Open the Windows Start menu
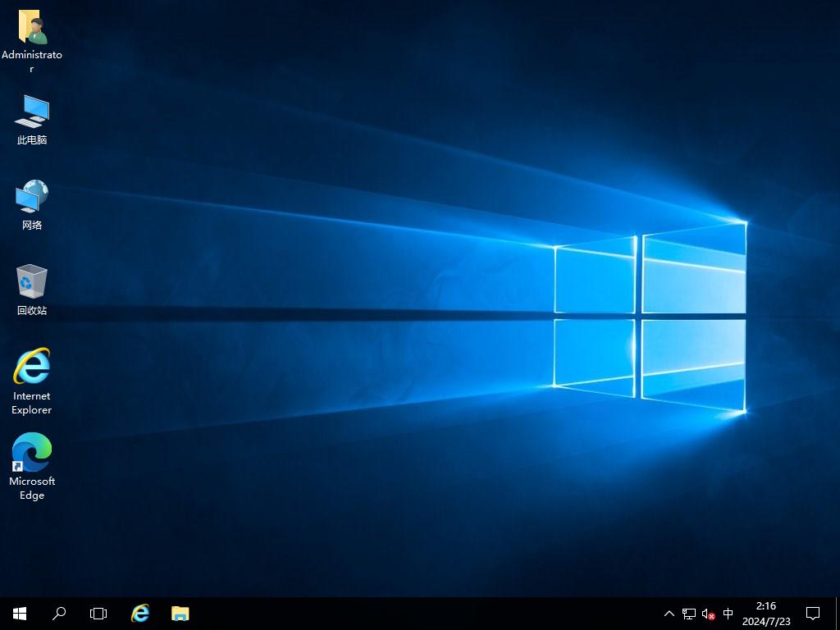 click(x=20, y=614)
